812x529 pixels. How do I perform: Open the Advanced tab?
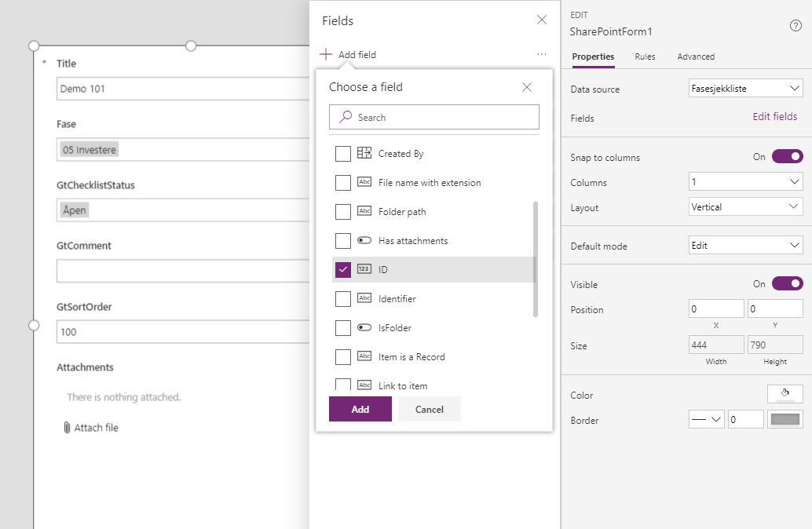click(x=696, y=57)
